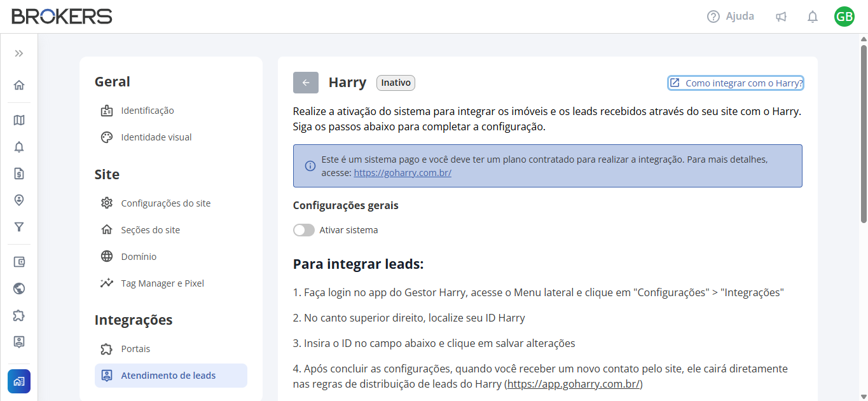Open the Ajuda help option

click(731, 17)
